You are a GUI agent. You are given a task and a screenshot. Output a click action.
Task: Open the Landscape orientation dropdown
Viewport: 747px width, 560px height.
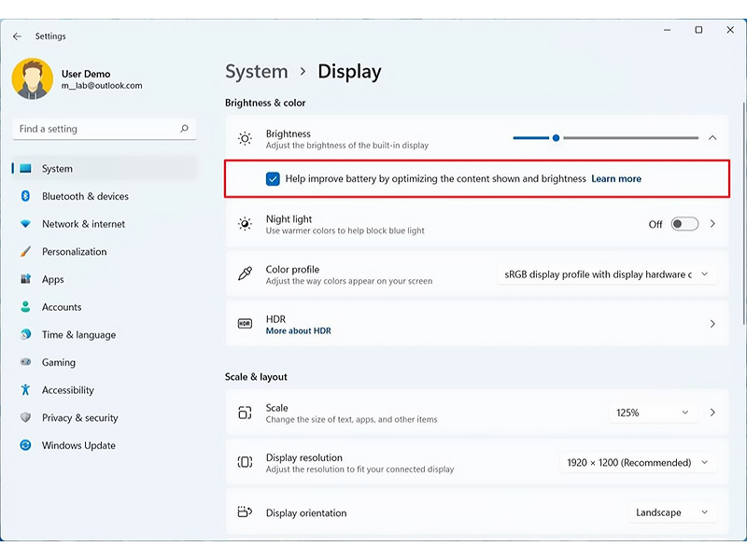tap(672, 512)
